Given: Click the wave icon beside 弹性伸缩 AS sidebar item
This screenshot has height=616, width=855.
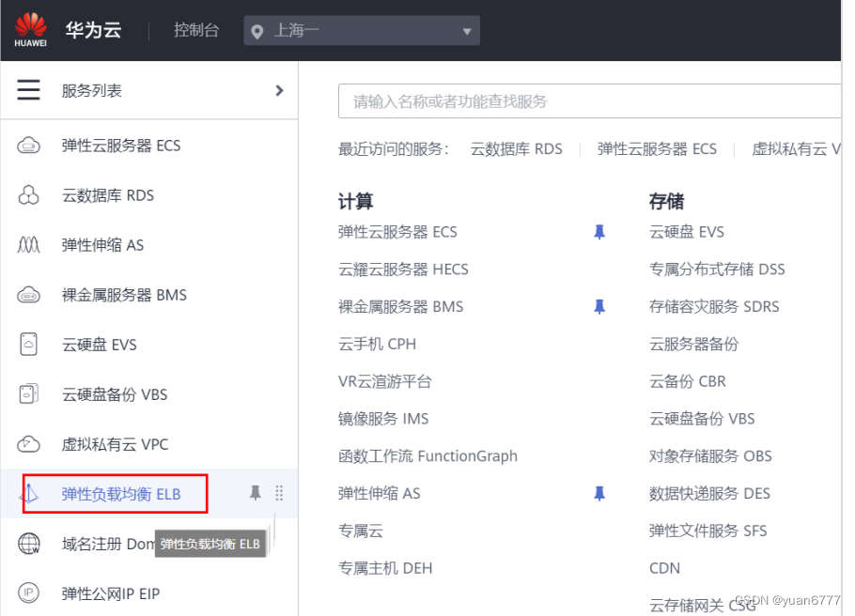Looking at the screenshot, I should click(x=28, y=245).
